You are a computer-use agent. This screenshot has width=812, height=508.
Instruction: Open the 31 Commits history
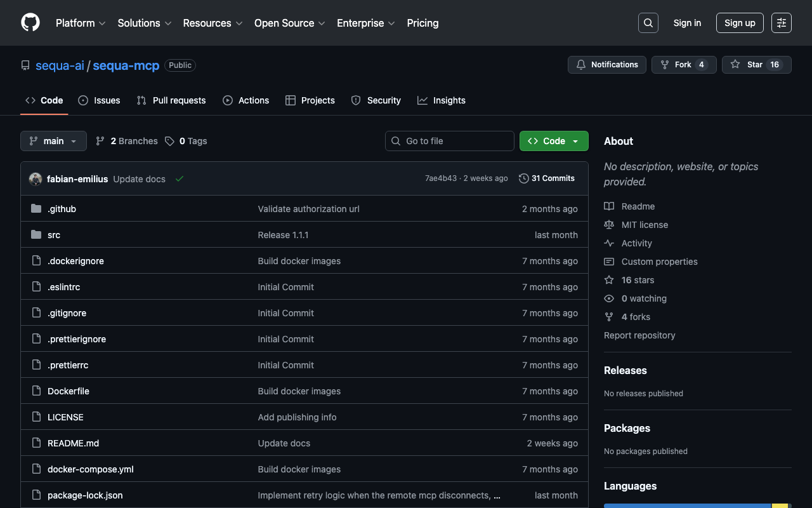pyautogui.click(x=546, y=178)
